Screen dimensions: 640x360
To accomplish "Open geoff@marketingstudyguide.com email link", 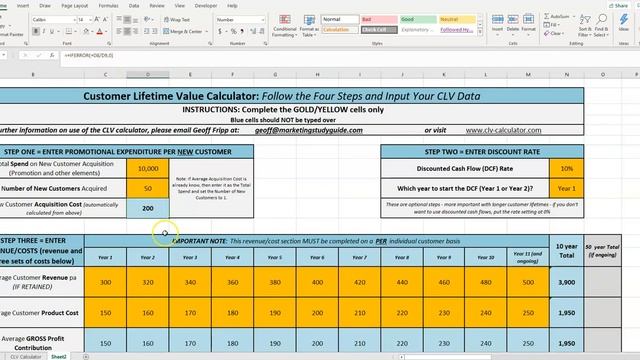I will [x=309, y=130].
